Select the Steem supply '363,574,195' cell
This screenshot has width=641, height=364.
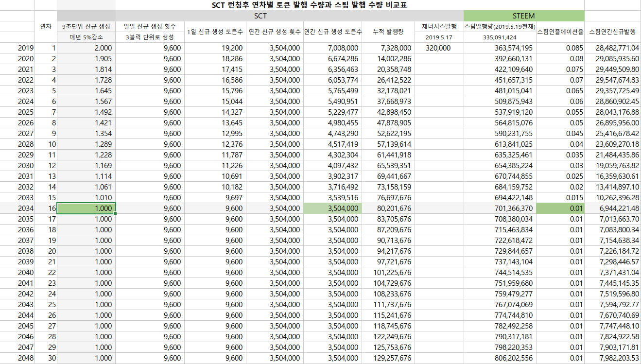[x=500, y=48]
